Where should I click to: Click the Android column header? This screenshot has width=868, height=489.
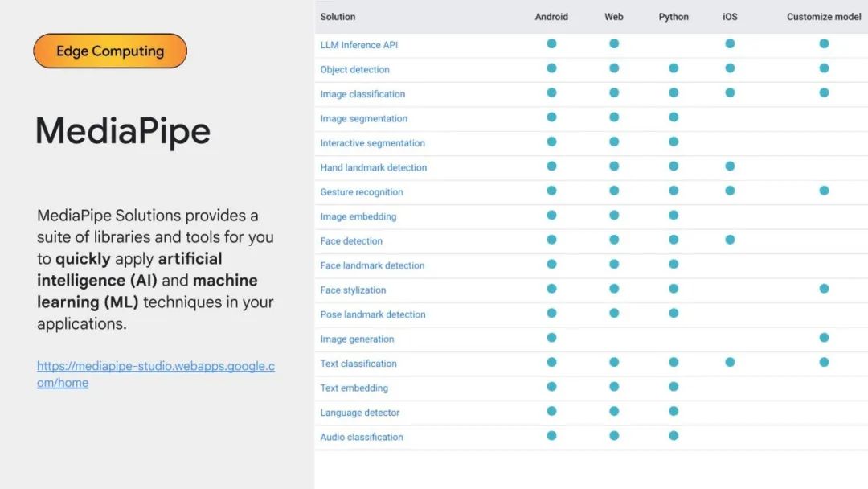click(551, 17)
